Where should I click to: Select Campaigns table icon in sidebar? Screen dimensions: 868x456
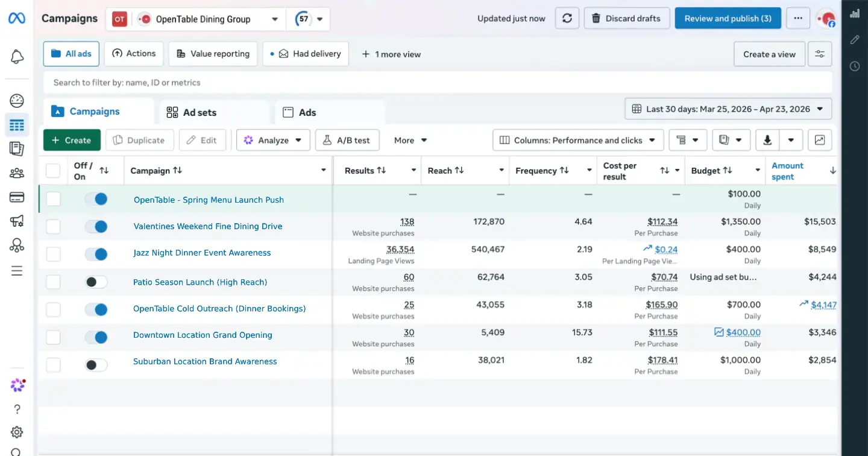(x=17, y=125)
